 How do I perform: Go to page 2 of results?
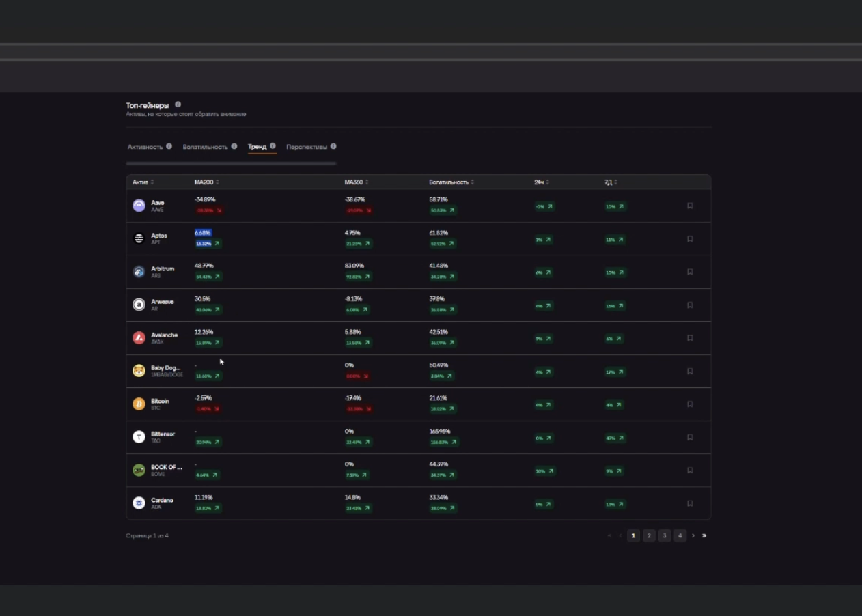[x=649, y=536]
